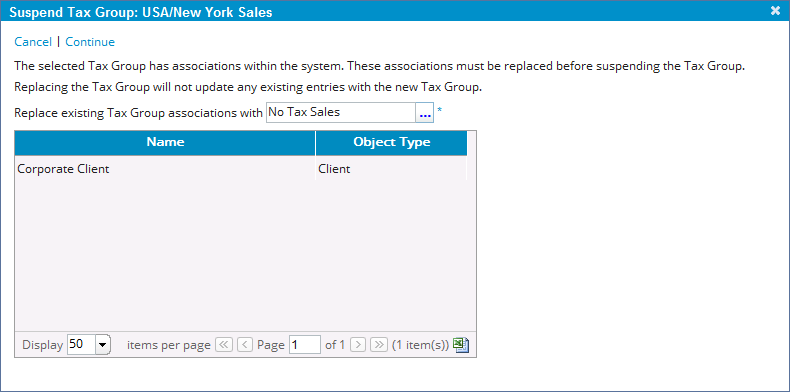Screen dimensions: 790x392
Task: Go to the next page of results
Action: 358,345
